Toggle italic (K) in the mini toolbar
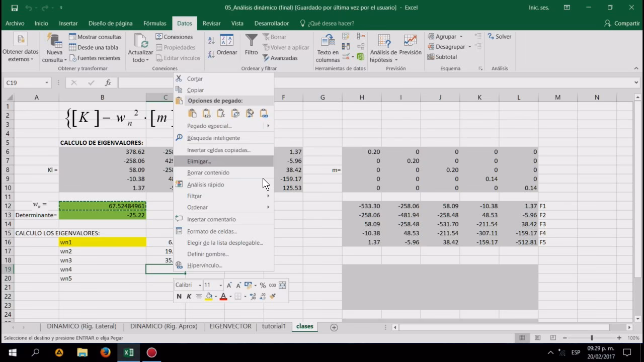The width and height of the screenshot is (644, 362). (x=189, y=297)
